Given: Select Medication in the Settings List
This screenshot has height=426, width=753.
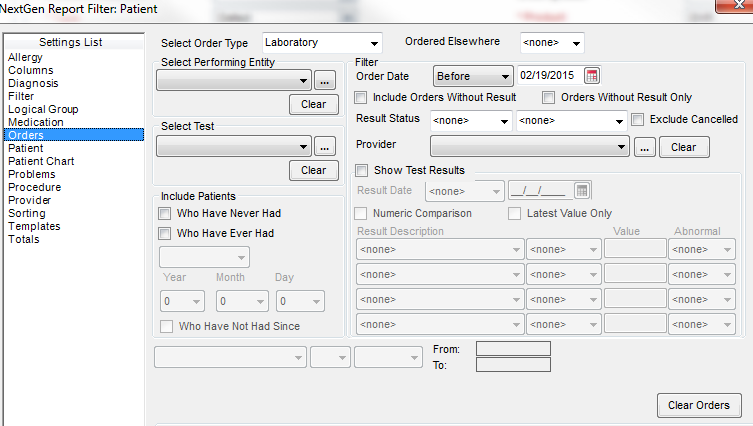Looking at the screenshot, I should (x=36, y=122).
